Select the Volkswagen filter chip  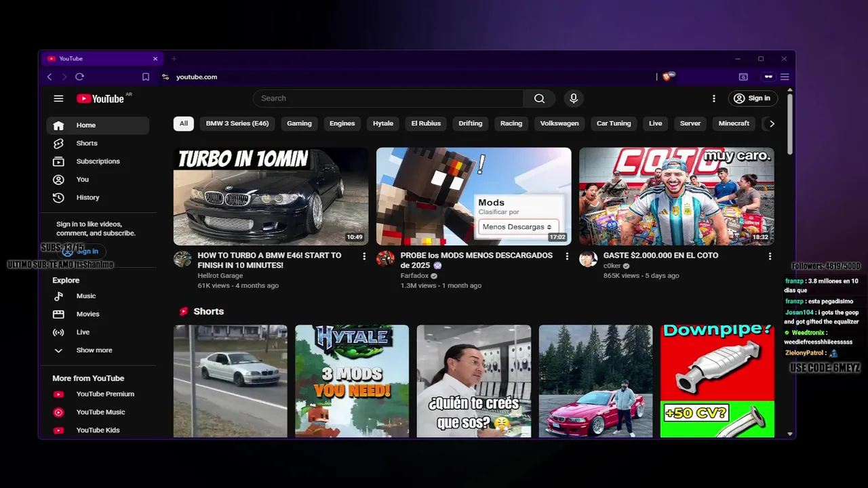[x=559, y=123]
